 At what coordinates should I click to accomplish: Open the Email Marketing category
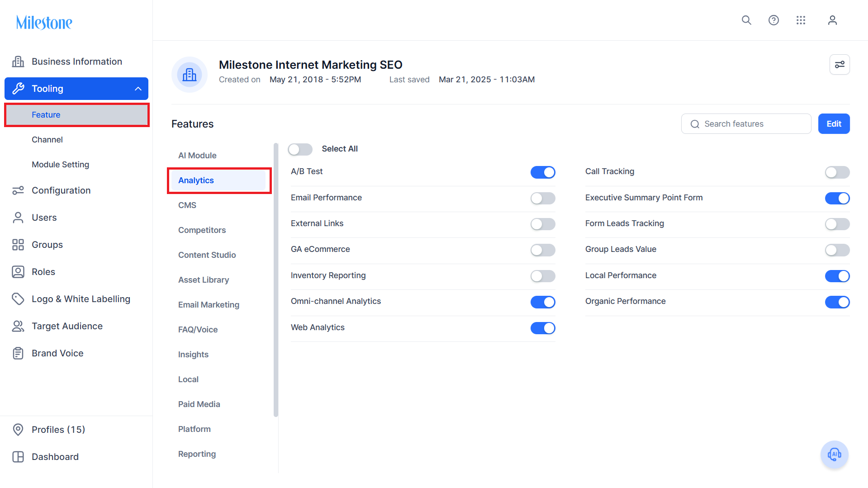point(209,305)
